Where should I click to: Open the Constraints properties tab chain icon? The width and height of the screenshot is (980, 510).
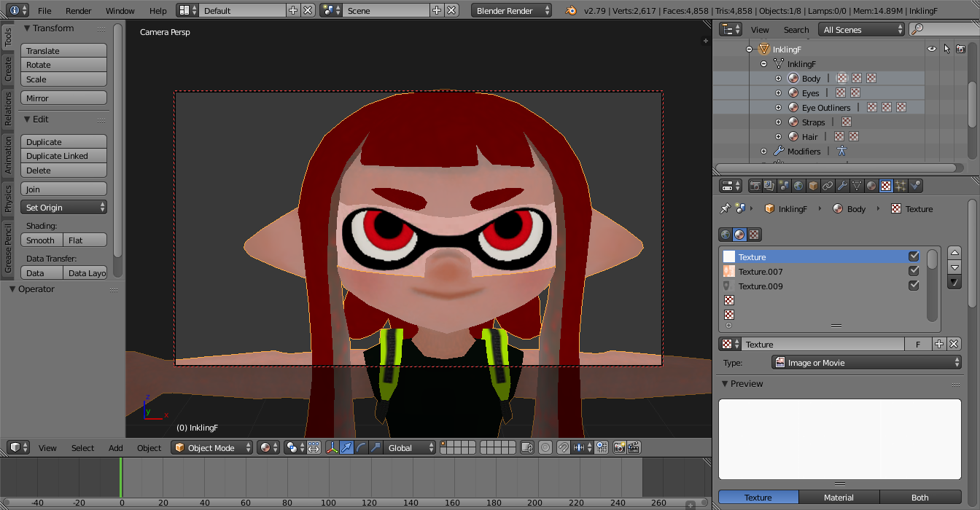click(828, 187)
